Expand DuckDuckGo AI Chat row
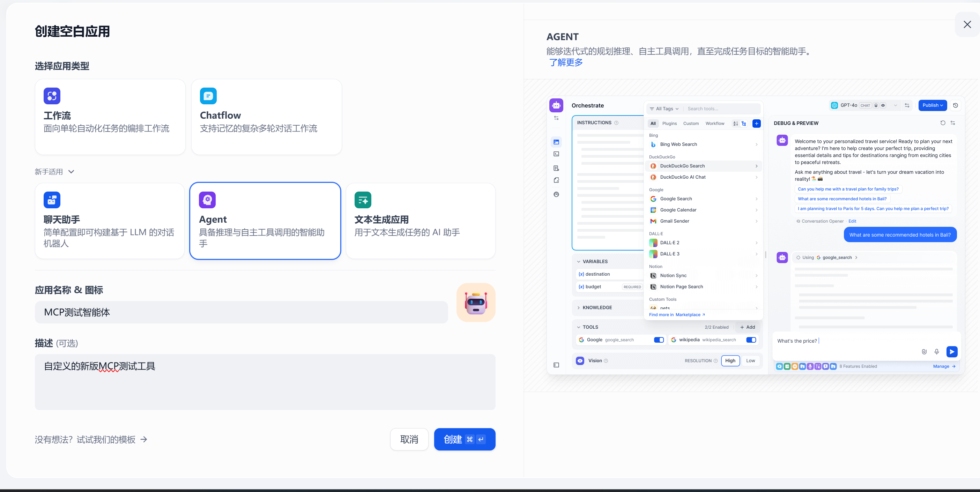This screenshot has width=980, height=492. click(x=704, y=177)
